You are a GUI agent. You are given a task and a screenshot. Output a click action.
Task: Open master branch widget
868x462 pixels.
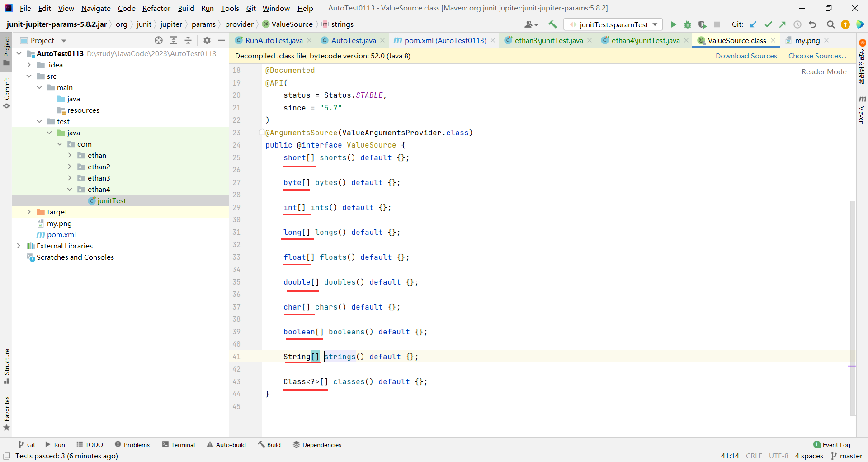847,456
